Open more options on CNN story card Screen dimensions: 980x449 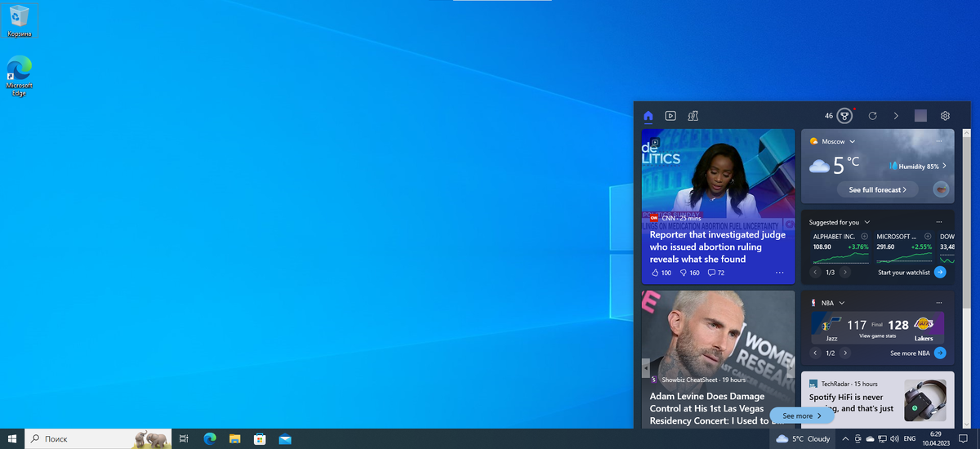[780, 273]
